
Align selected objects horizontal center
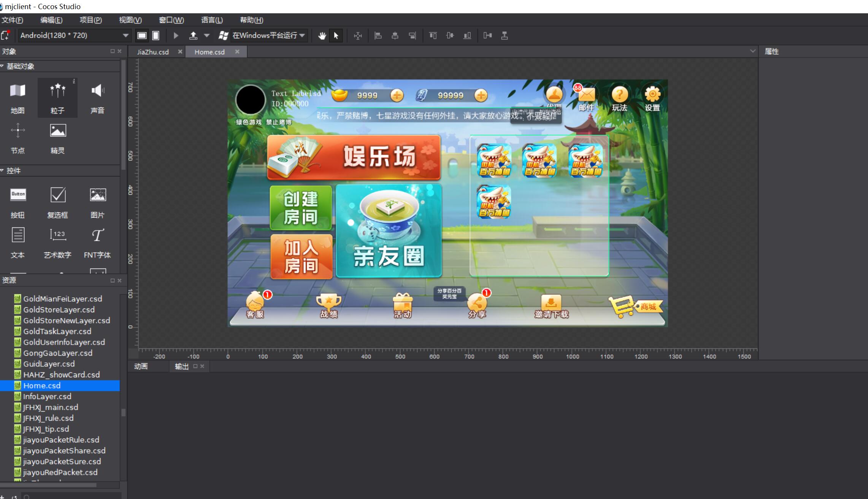pyautogui.click(x=395, y=35)
